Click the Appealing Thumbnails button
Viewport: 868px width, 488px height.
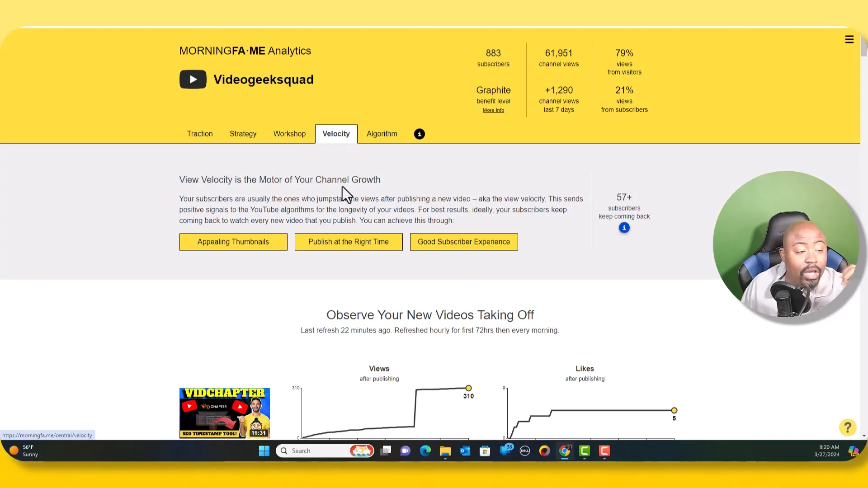pyautogui.click(x=233, y=242)
